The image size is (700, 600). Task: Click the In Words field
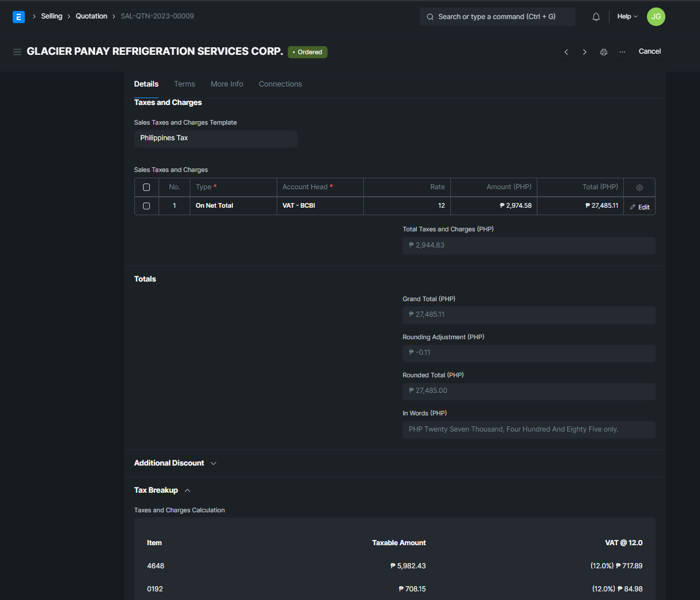pos(529,430)
